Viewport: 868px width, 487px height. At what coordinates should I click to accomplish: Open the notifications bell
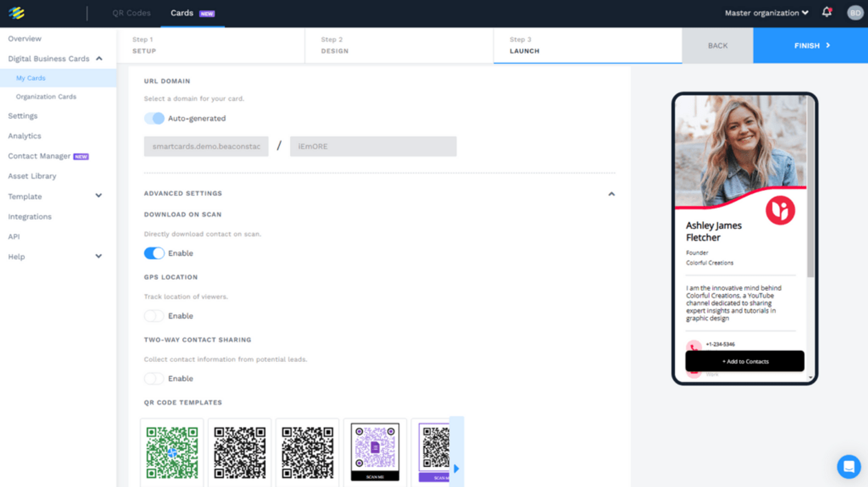point(827,12)
